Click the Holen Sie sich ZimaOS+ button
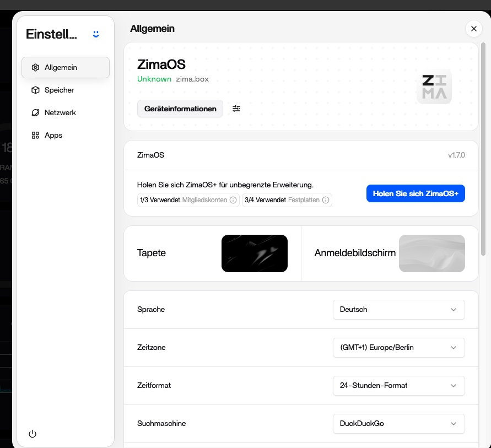Image resolution: width=491 pixels, height=448 pixels. (416, 193)
